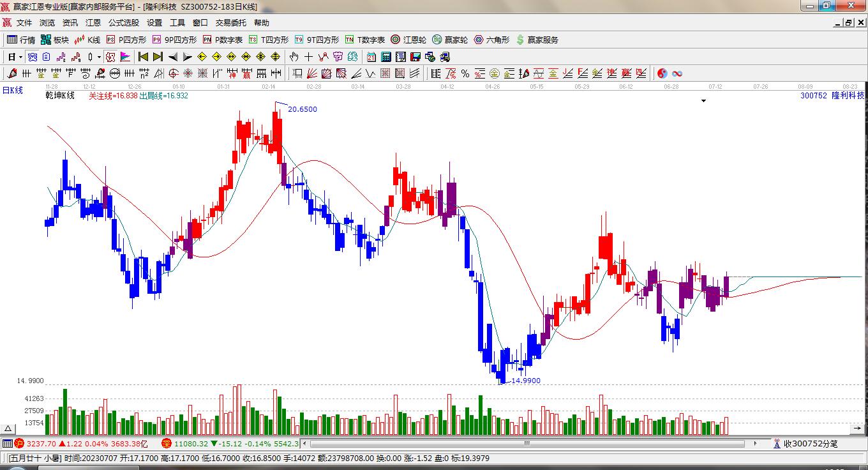Click the small black triangle above chart

pyautogui.click(x=703, y=101)
